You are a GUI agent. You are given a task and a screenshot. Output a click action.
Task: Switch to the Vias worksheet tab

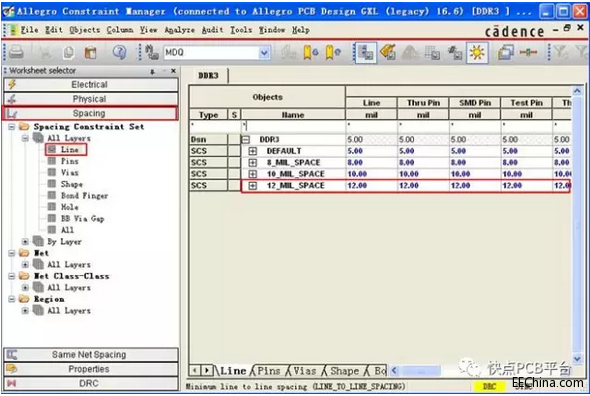tap(304, 371)
